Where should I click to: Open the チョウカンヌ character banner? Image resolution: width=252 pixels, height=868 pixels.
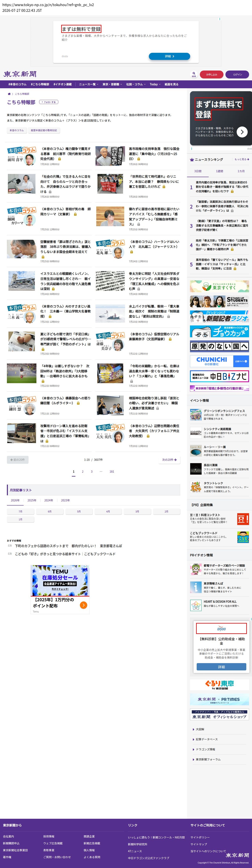pos(219,331)
